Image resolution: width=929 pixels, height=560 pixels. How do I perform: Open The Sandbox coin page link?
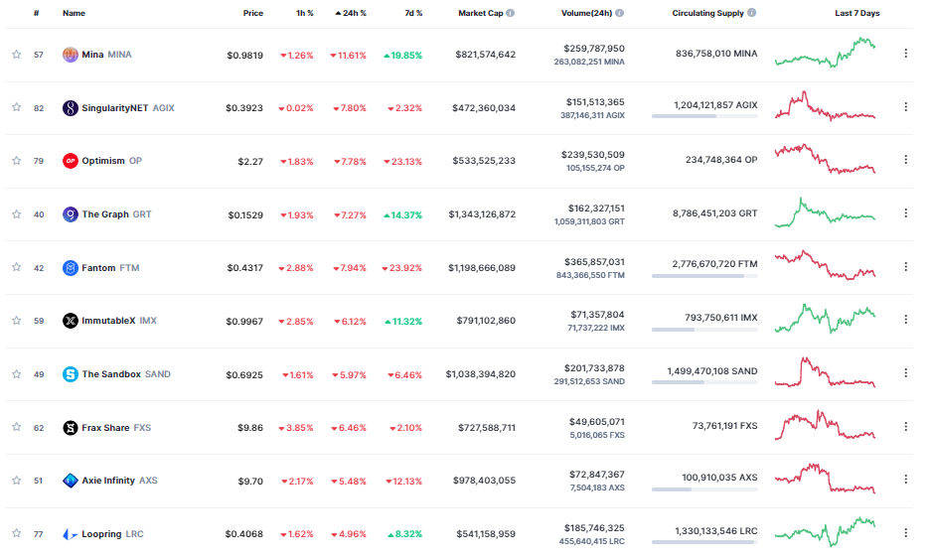click(x=111, y=374)
